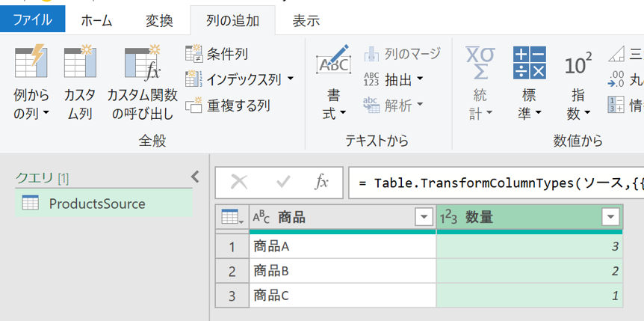Click カスタム関数の呼び出し icon
644x321 pixels.
(143, 62)
